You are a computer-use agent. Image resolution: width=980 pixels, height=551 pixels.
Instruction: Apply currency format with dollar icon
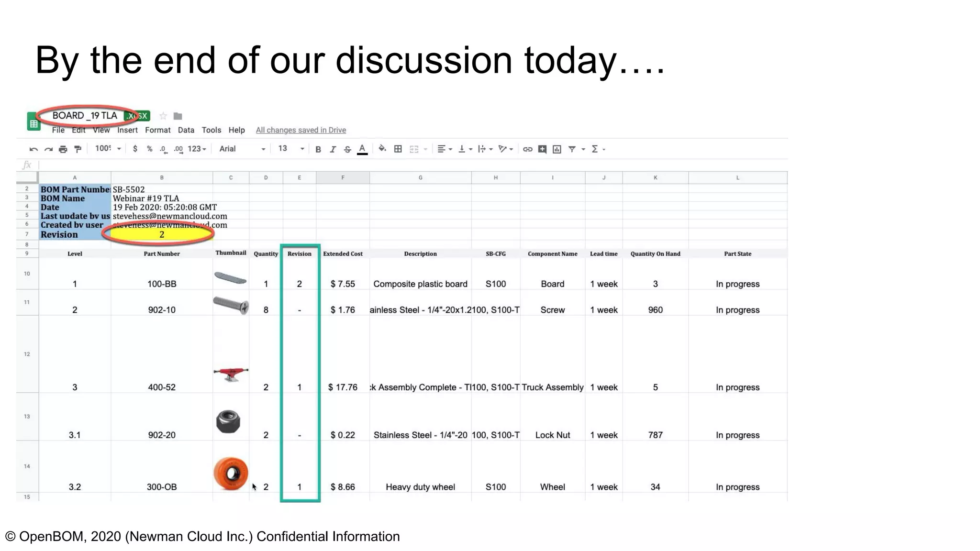[135, 149]
